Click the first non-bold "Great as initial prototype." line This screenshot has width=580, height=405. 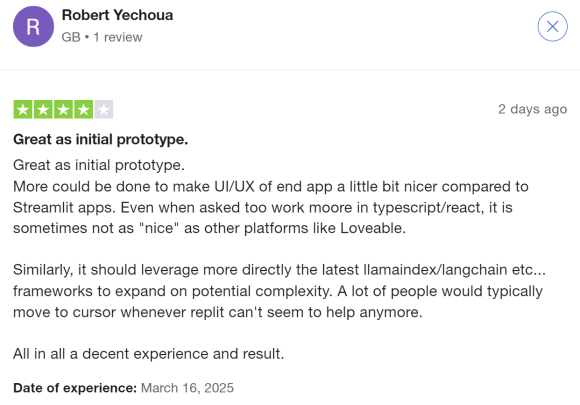[99, 165]
